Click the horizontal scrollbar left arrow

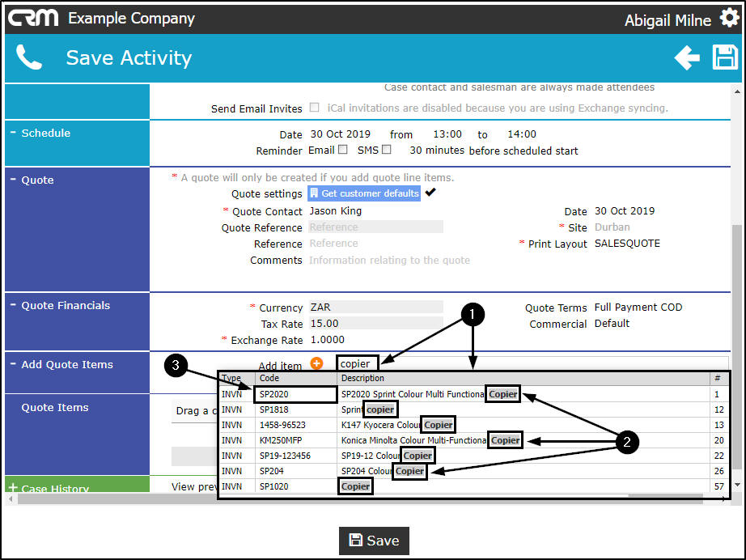[x=11, y=498]
